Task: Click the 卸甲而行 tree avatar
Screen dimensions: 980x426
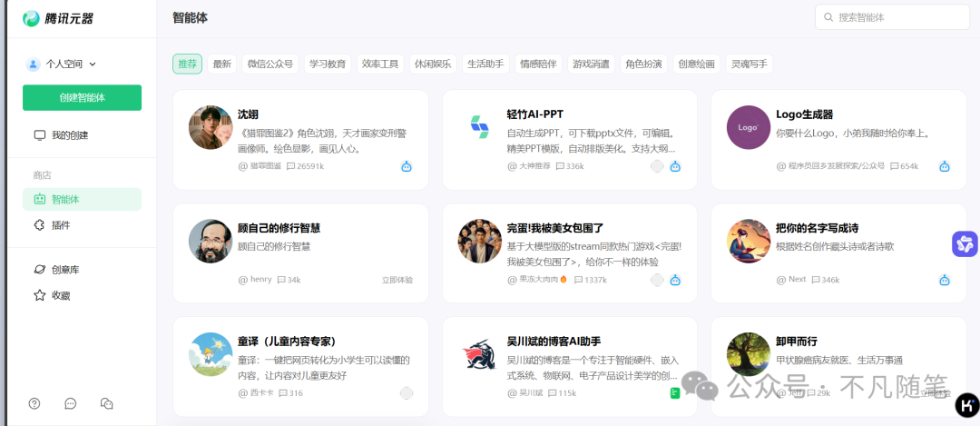Action: [x=748, y=354]
